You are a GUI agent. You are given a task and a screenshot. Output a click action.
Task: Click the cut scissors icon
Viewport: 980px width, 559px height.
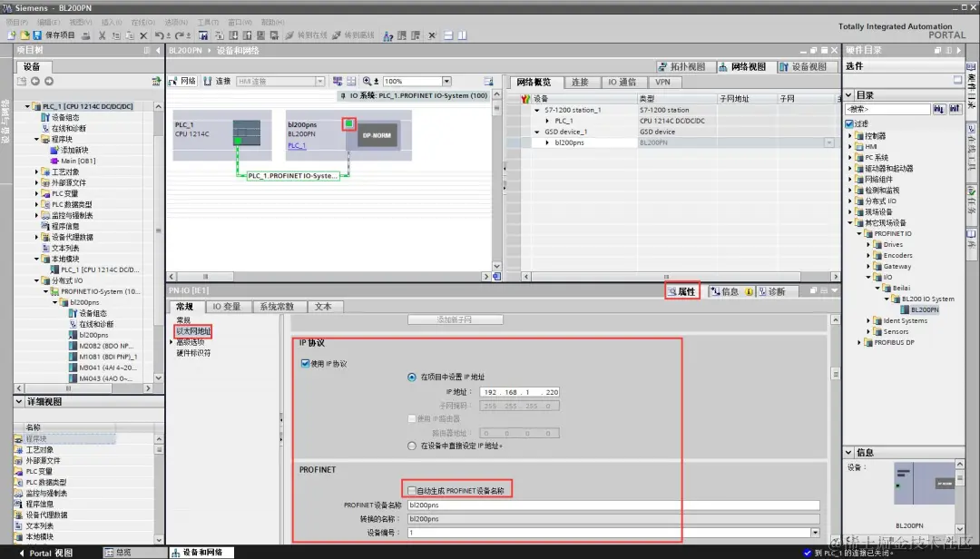click(x=102, y=35)
